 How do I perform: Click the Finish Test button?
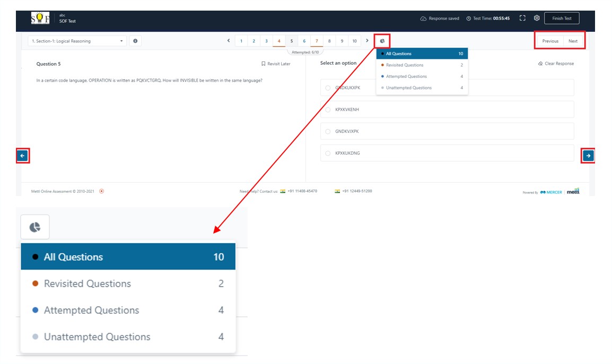(562, 18)
